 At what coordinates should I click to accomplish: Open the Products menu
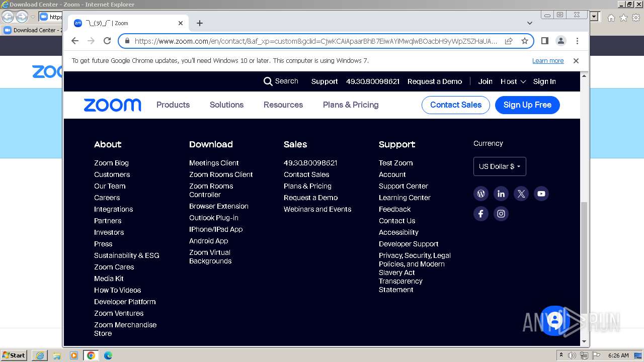click(x=173, y=105)
